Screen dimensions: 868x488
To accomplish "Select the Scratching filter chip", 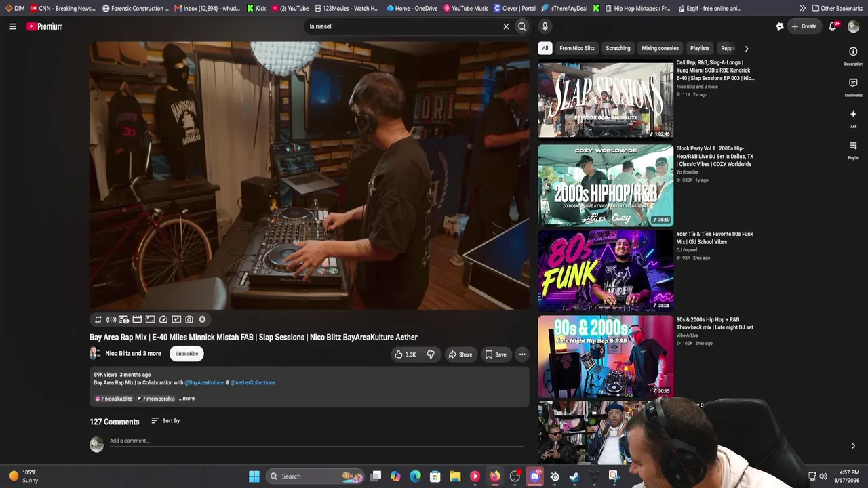I will (x=618, y=48).
